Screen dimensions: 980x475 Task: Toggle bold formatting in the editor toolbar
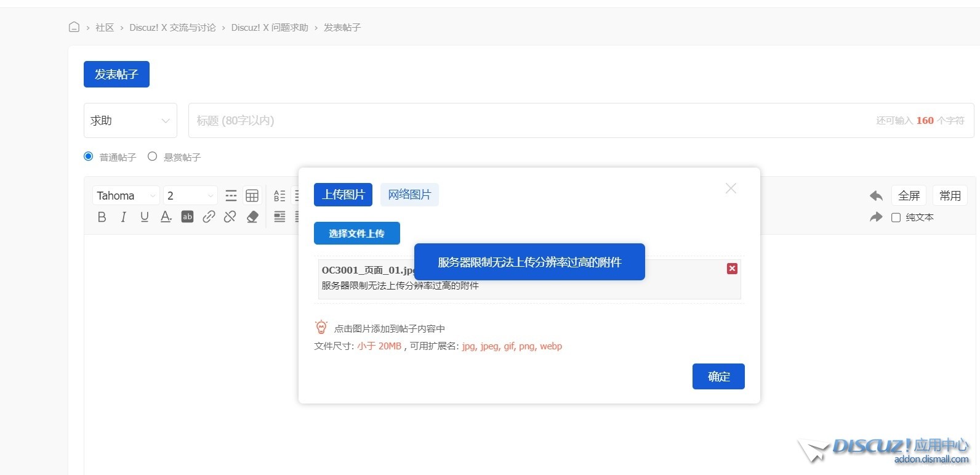pyautogui.click(x=102, y=217)
